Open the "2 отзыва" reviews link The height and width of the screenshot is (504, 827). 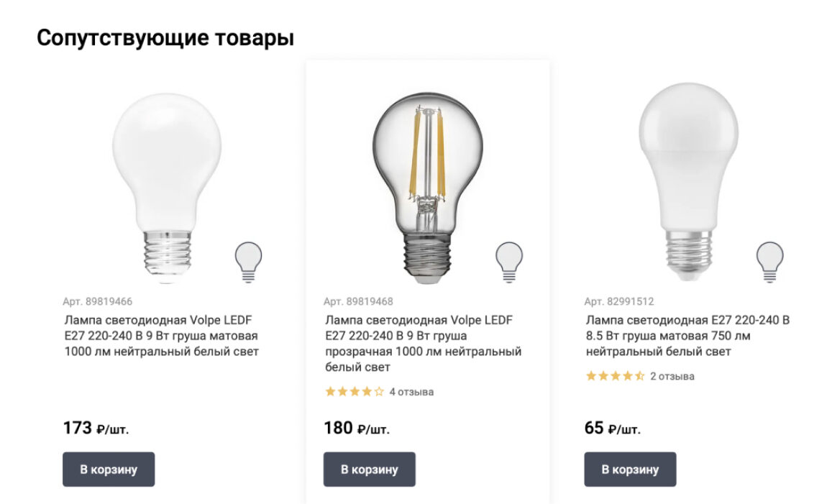tap(672, 376)
